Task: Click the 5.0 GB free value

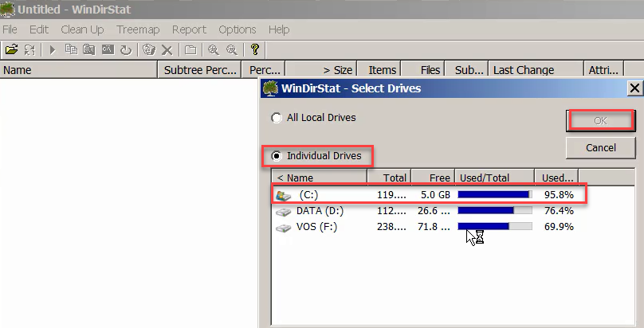Action: coord(435,195)
